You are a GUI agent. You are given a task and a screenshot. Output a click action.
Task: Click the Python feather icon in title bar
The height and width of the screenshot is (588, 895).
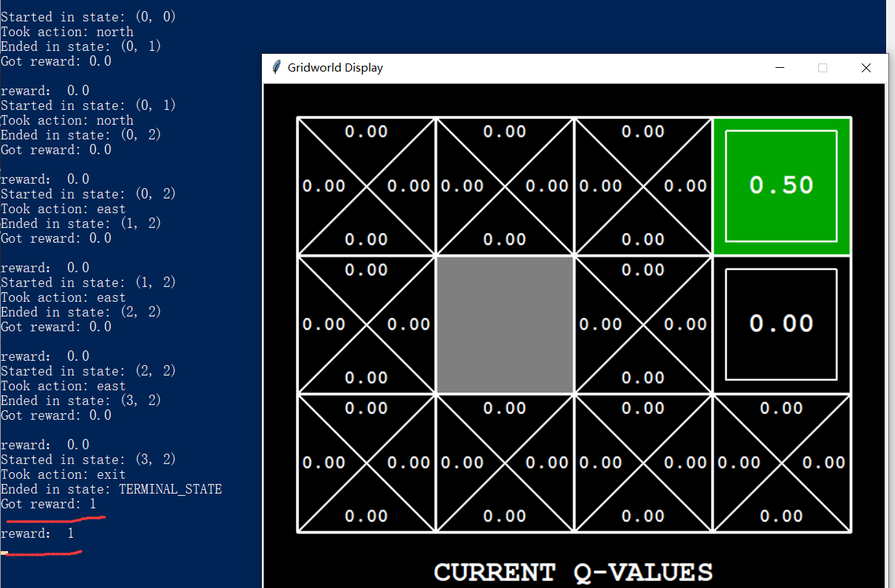276,66
